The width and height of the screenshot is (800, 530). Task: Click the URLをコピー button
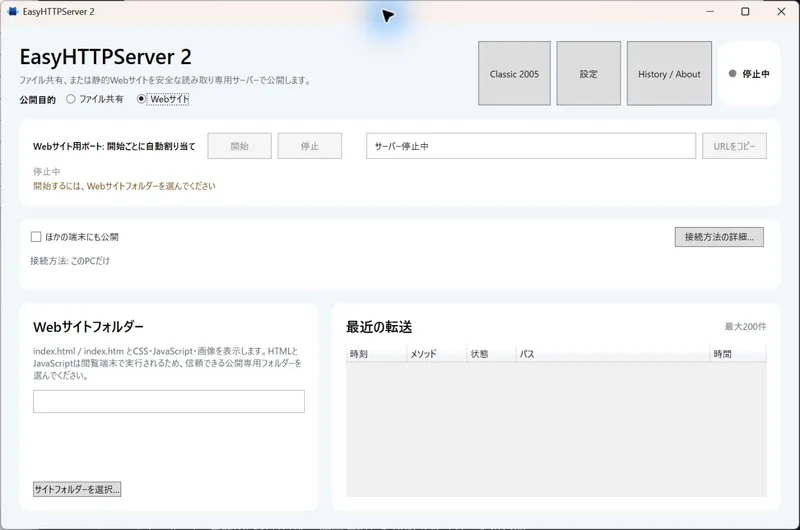click(734, 146)
